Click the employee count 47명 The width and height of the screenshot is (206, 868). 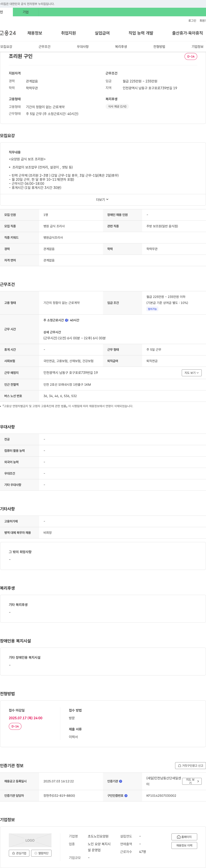142,852
